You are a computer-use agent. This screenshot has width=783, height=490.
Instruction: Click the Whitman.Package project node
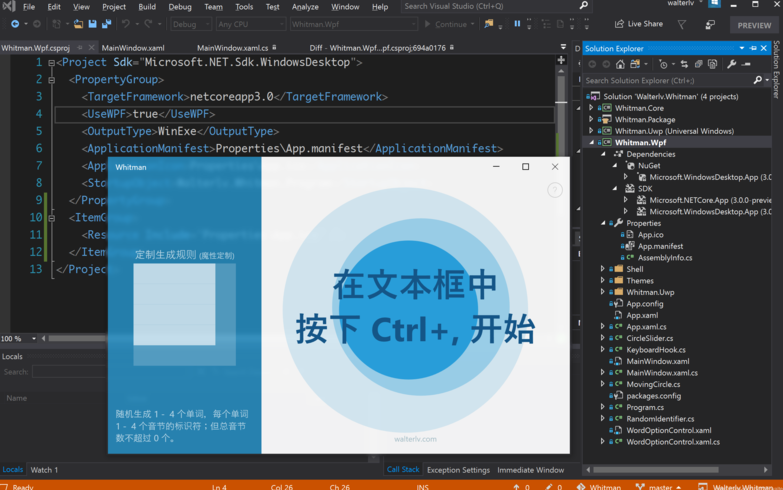coord(645,119)
